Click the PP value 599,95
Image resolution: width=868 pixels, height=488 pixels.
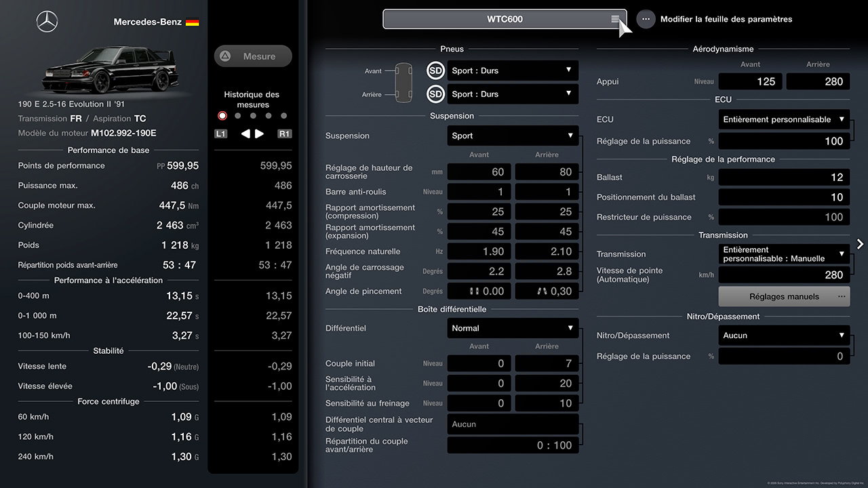[182, 165]
